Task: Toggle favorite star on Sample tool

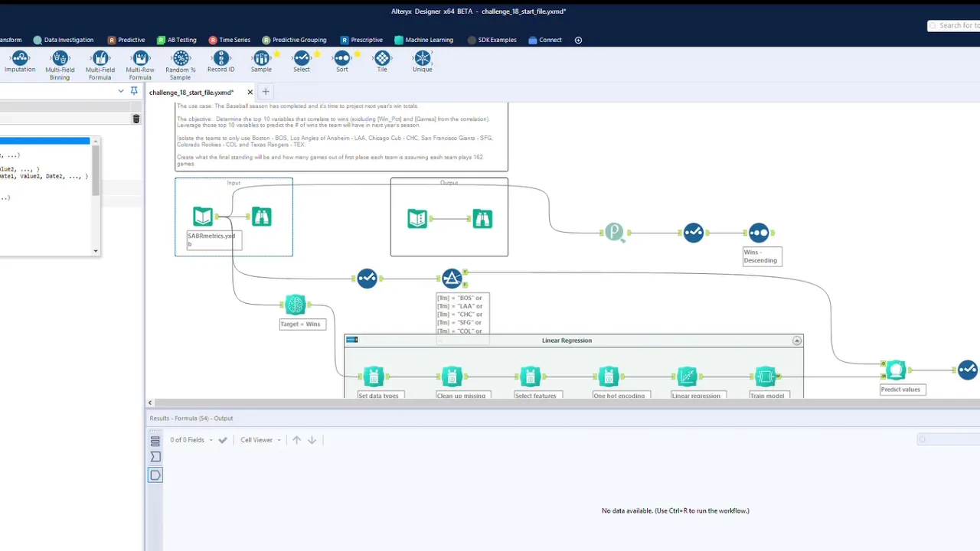Action: [277, 54]
